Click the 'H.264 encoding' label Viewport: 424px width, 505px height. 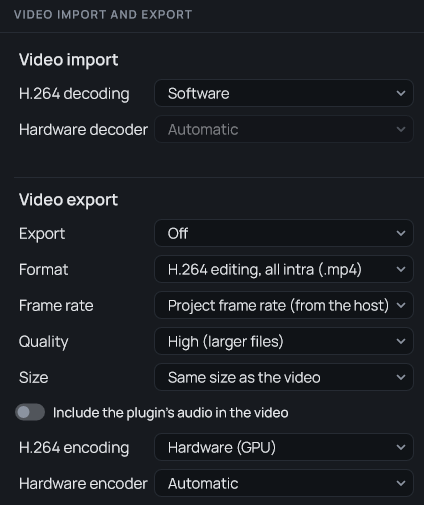tap(74, 447)
